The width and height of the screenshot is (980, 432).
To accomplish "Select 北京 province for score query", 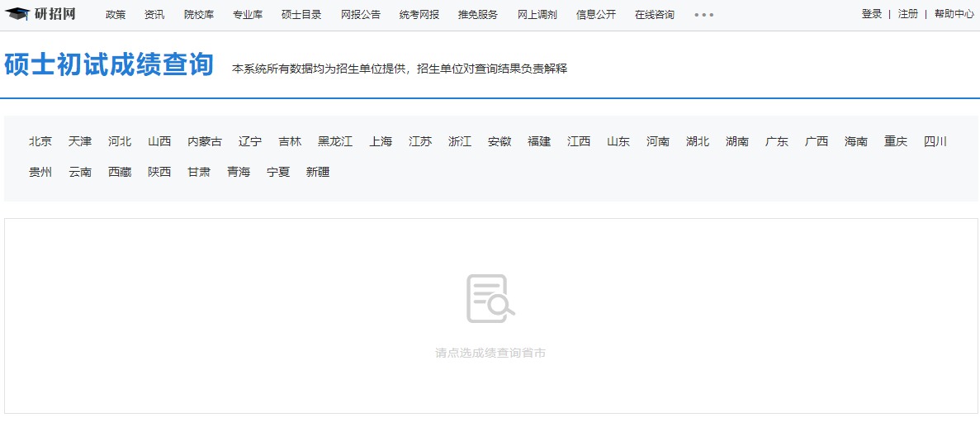I will click(x=40, y=141).
